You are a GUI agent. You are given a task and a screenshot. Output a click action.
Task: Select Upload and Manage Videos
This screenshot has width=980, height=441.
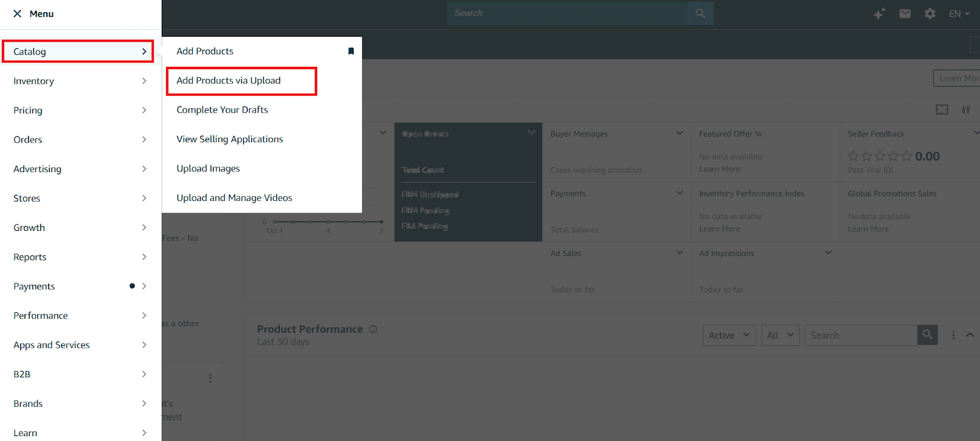(235, 198)
